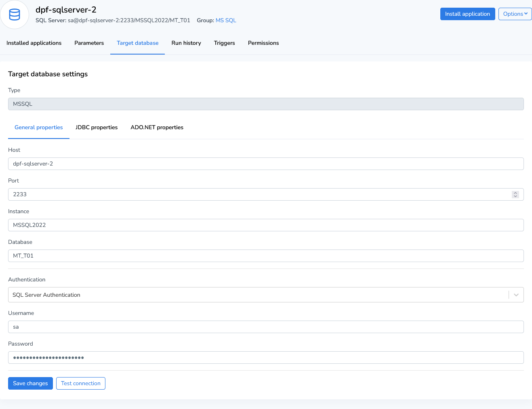Click the database icon beside dpf-sqlserver-2
This screenshot has width=532, height=409.
tap(15, 15)
